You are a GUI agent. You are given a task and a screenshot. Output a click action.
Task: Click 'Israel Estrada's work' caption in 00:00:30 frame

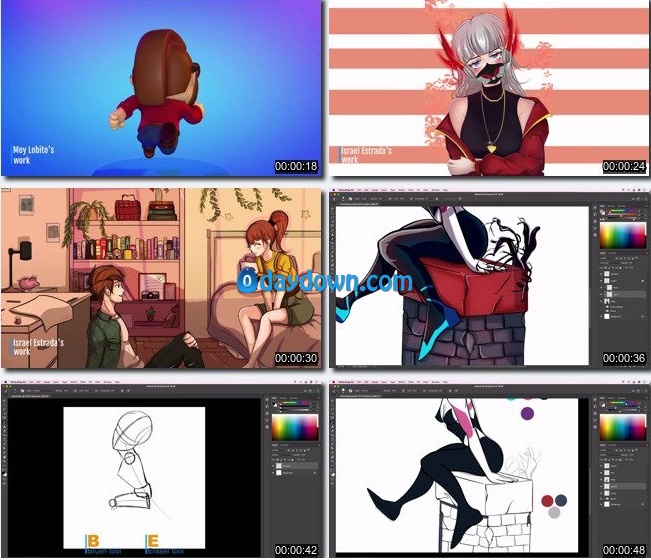[x=38, y=347]
